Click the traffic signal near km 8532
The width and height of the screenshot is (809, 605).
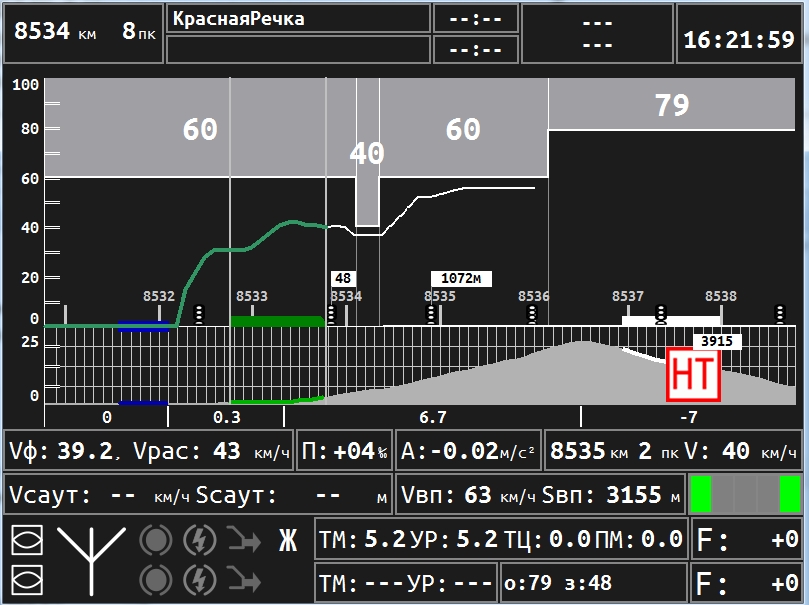point(199,314)
